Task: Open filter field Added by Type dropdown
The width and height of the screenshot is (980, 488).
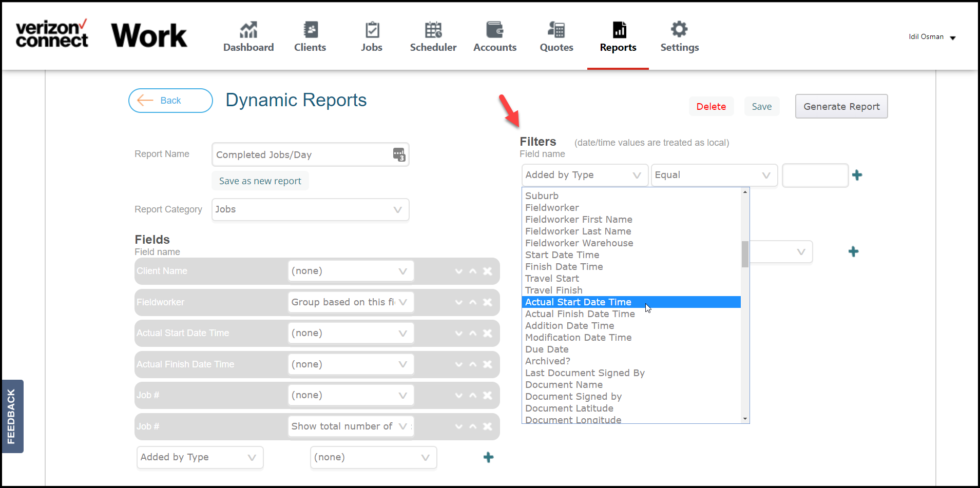Action: tap(585, 175)
